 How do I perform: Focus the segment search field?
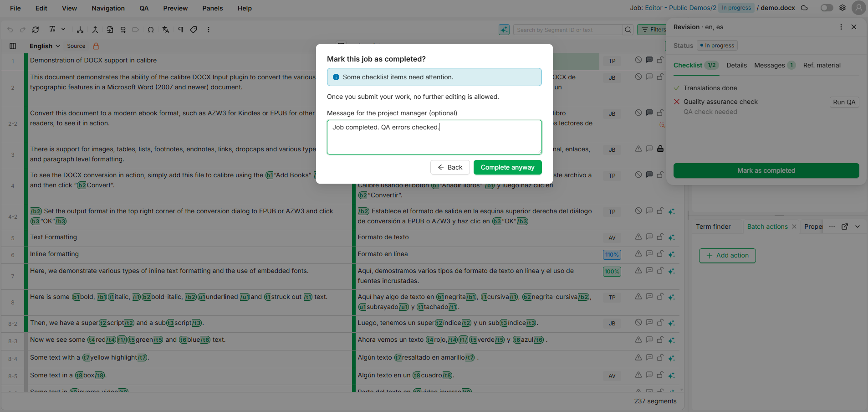tap(567, 30)
